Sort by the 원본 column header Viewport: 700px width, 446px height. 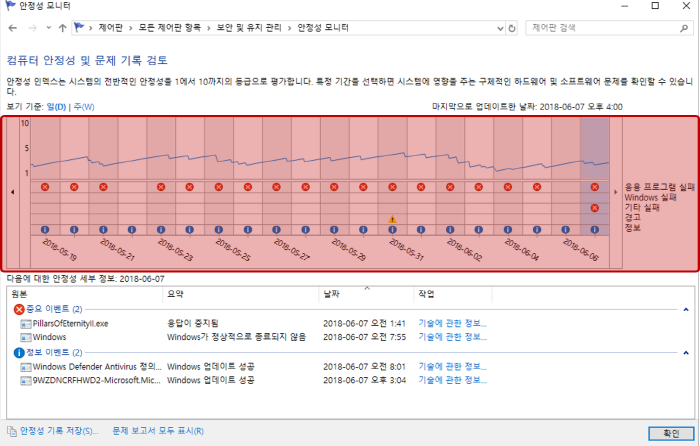(x=85, y=294)
